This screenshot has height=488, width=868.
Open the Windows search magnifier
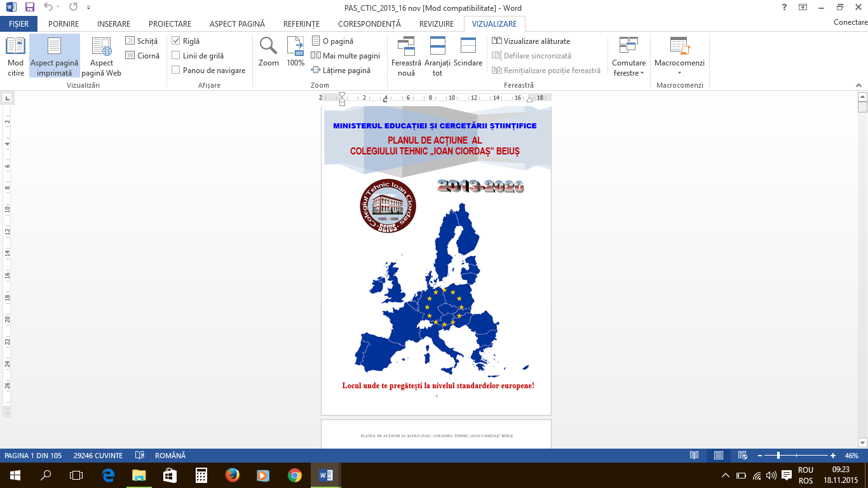pos(46,475)
